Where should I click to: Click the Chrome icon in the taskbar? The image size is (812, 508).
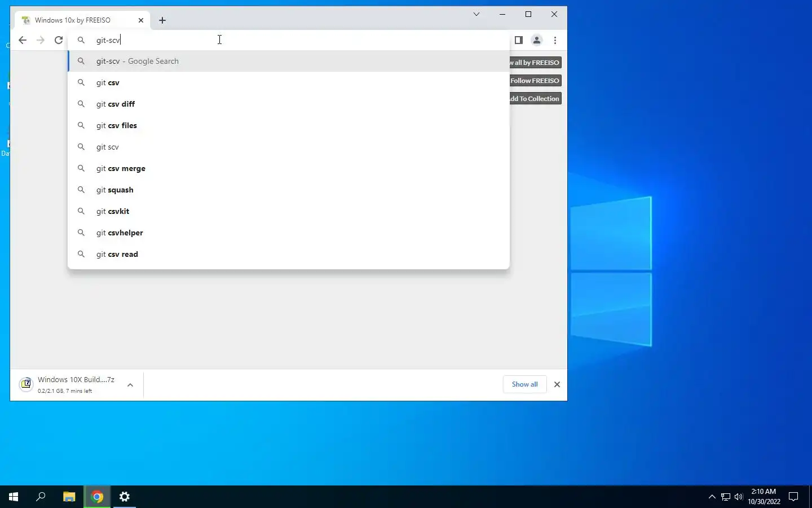[97, 497]
